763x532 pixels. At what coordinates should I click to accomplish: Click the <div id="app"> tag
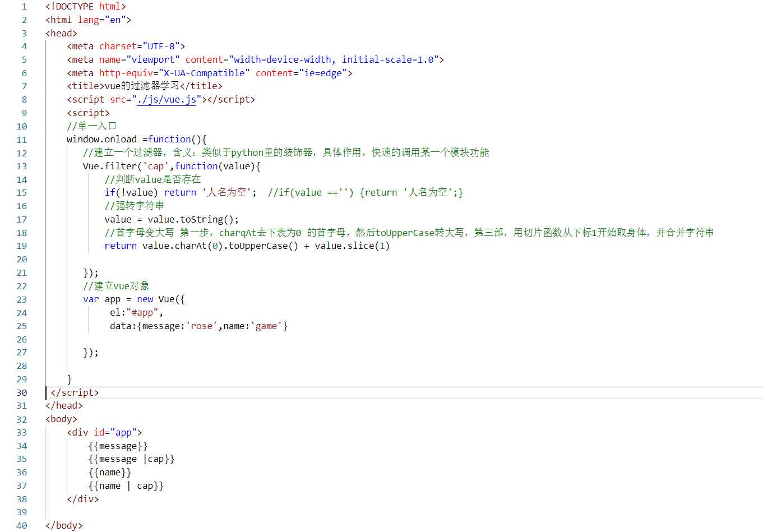click(104, 432)
